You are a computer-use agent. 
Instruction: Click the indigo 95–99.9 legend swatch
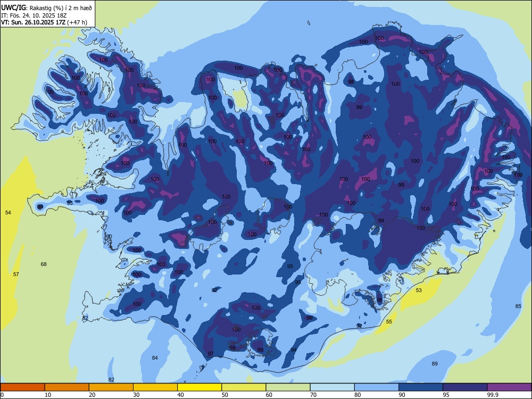(x=465, y=387)
